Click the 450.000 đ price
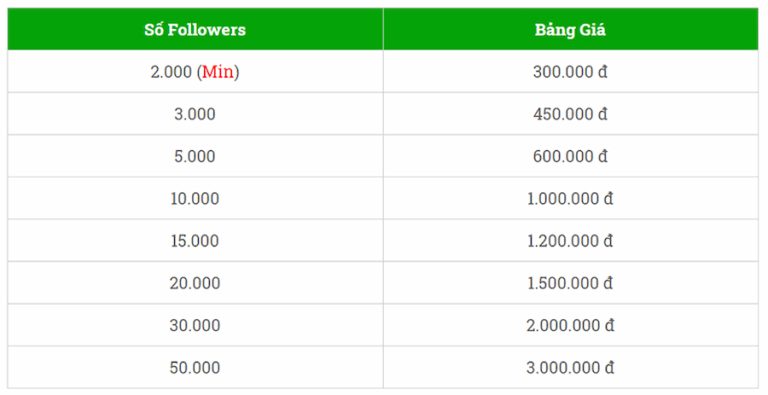This screenshot has width=768, height=395. [x=570, y=114]
